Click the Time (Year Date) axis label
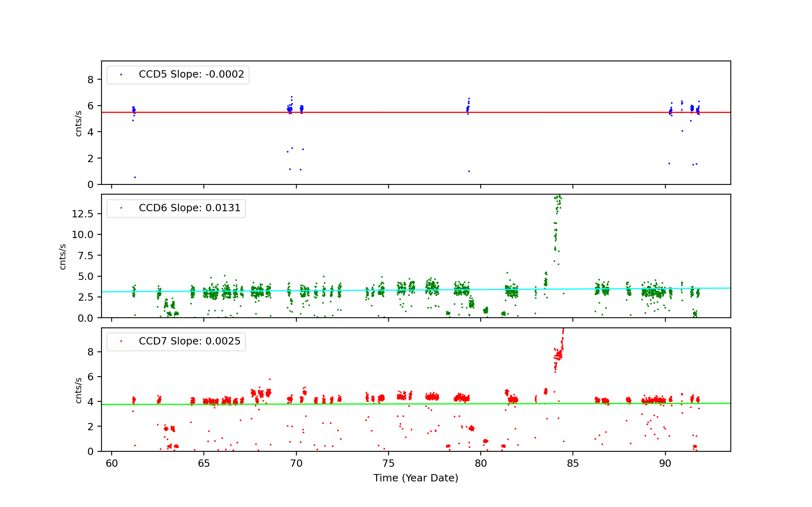This screenshot has width=812, height=507. point(416,478)
